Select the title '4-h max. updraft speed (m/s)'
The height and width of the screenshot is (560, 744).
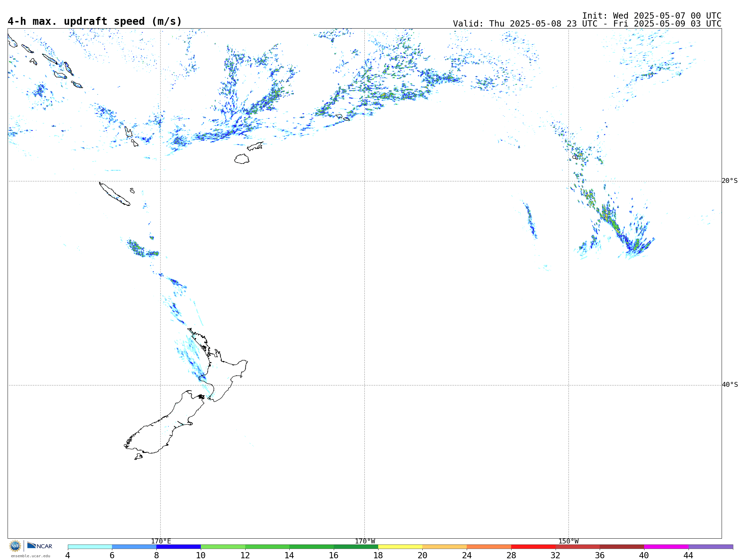click(x=95, y=21)
